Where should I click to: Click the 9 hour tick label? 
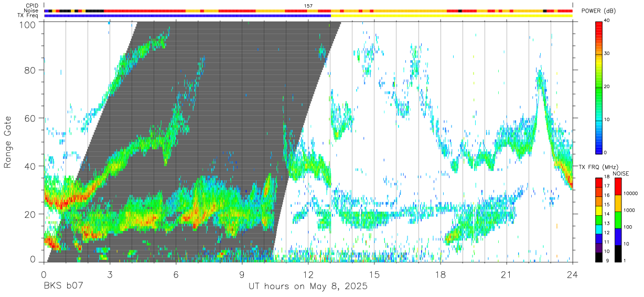click(x=242, y=274)
